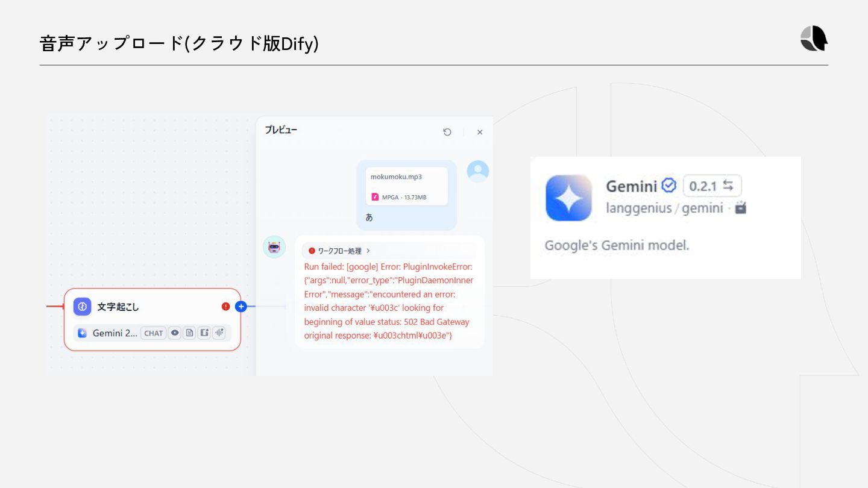The width and height of the screenshot is (868, 488).
Task: Open the mokumoku.mp3 file attachment
Action: 406,186
